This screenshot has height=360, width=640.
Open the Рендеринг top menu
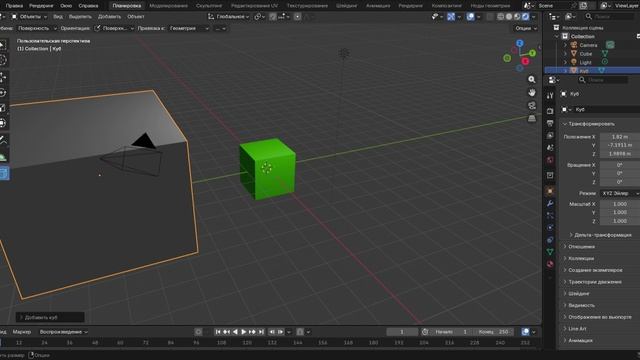pos(41,6)
